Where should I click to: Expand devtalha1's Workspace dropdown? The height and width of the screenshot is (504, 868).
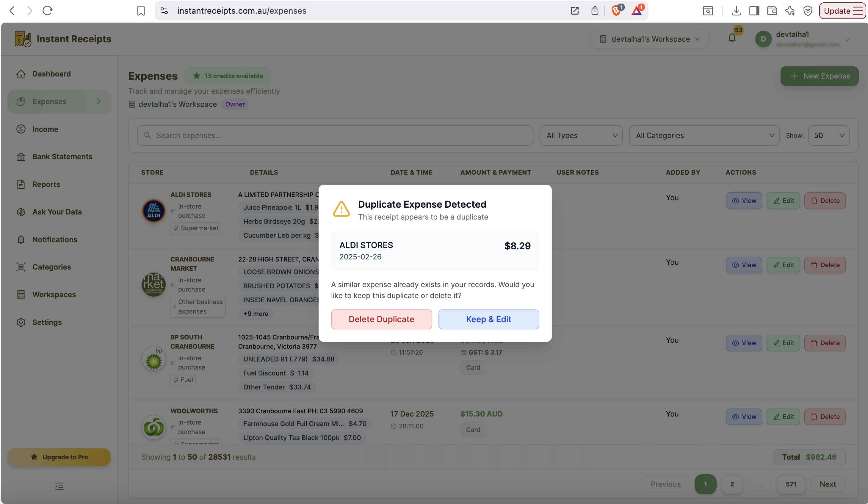coord(650,39)
